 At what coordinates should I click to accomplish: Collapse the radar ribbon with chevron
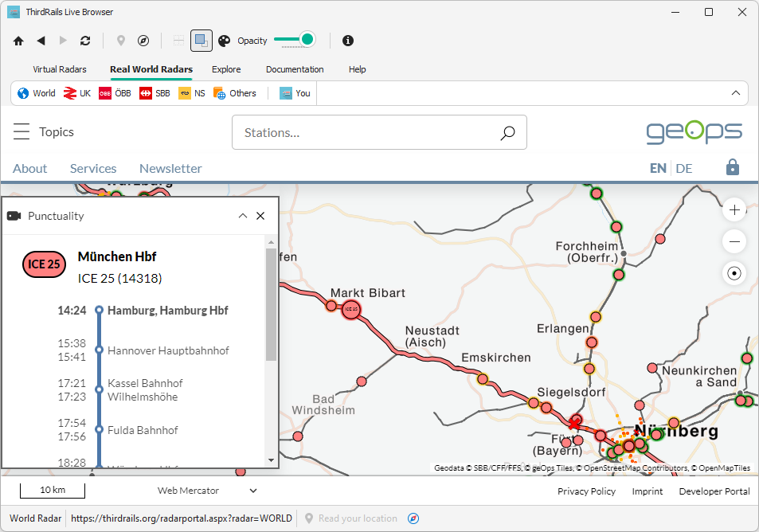[736, 93]
